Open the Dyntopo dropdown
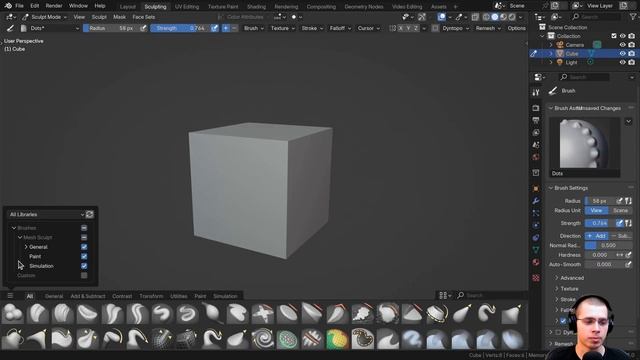640x360 pixels. coord(455,28)
